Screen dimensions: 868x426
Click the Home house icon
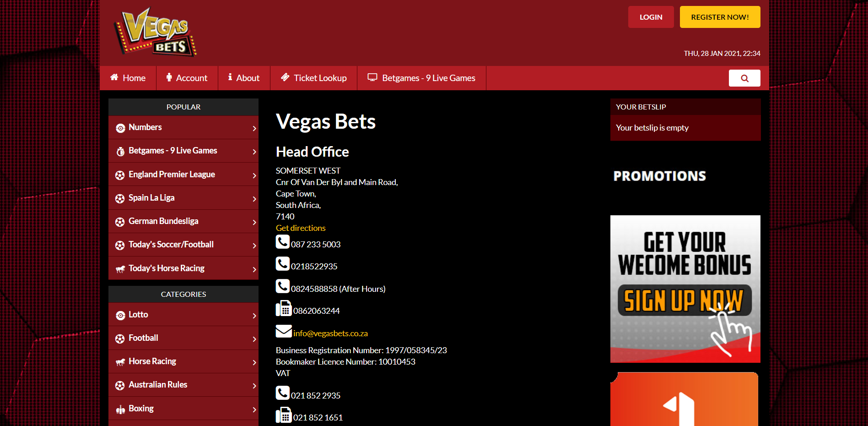click(x=114, y=77)
